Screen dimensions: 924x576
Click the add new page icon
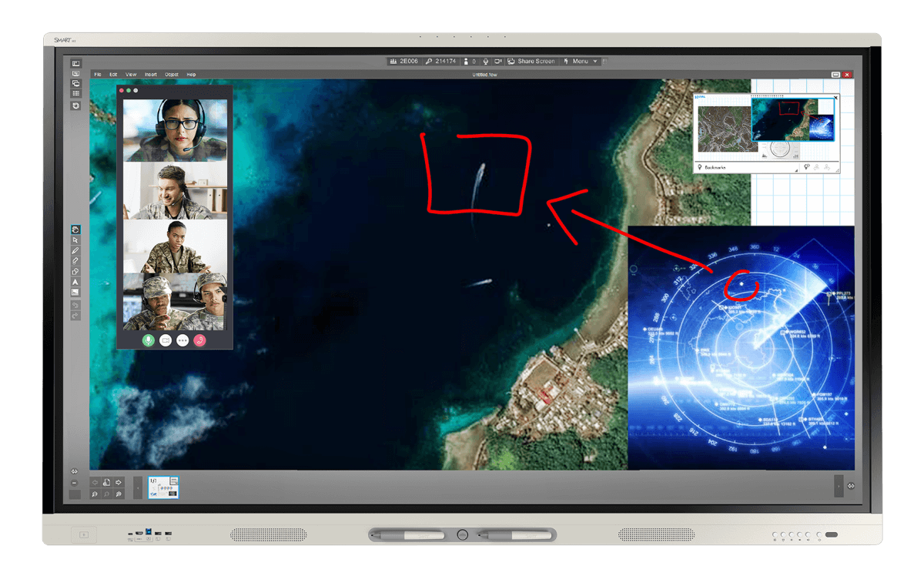(x=106, y=482)
